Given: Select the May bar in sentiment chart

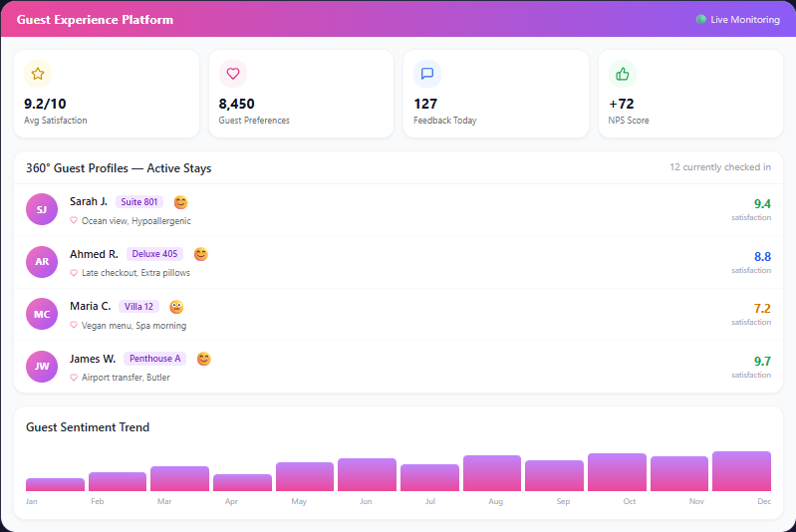Looking at the screenshot, I should coord(305,476).
